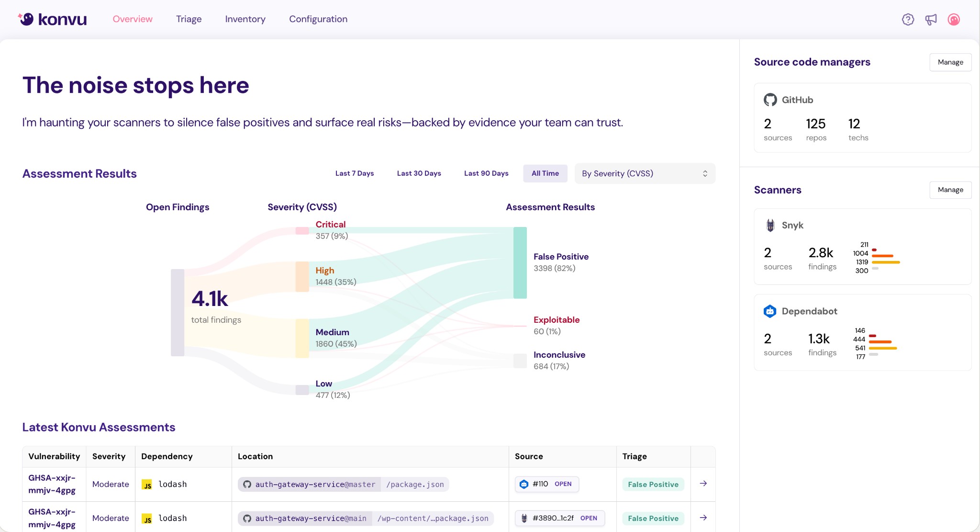This screenshot has width=980, height=532.
Task: Click the Konvu ghost logo
Action: coord(26,19)
